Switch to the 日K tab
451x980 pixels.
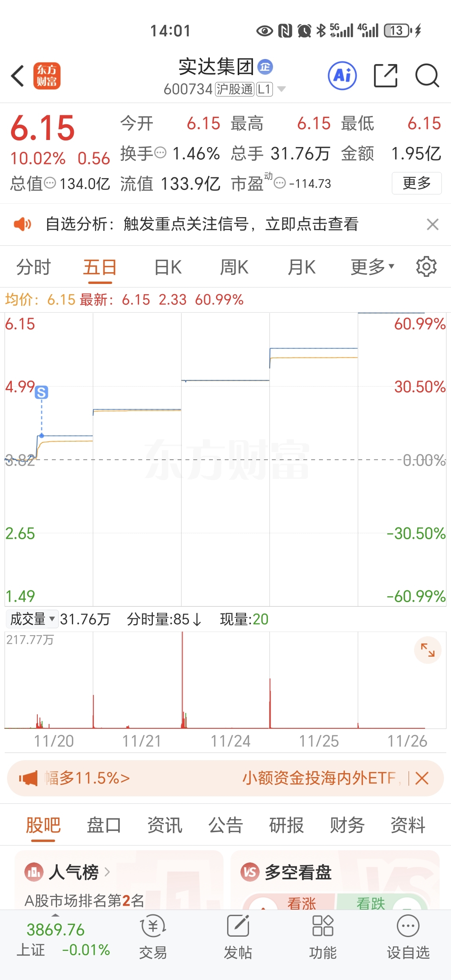tap(168, 267)
